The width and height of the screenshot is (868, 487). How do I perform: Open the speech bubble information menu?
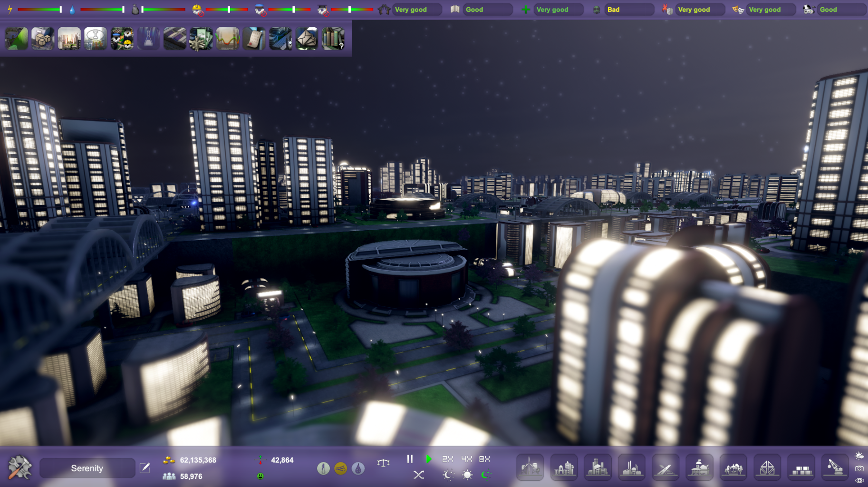click(x=96, y=39)
